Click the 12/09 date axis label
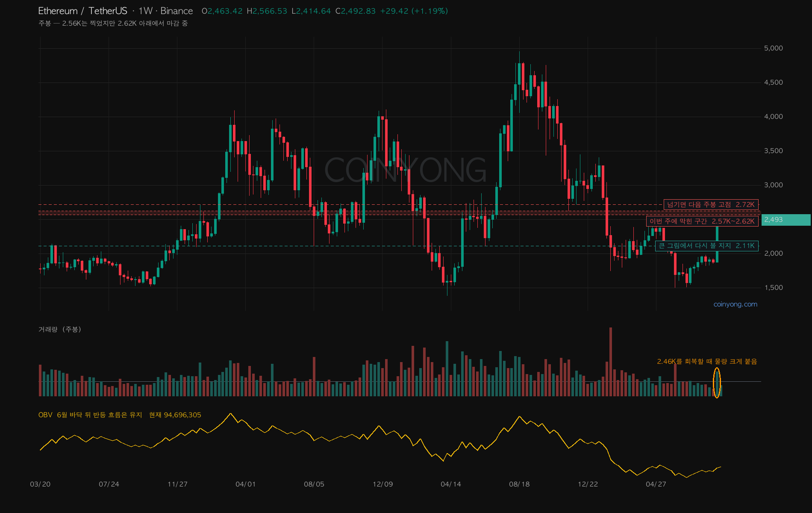 click(382, 484)
